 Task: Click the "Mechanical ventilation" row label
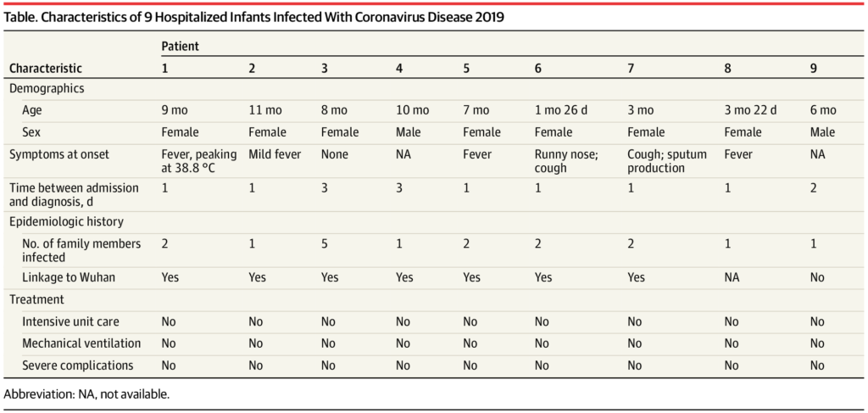tap(82, 343)
